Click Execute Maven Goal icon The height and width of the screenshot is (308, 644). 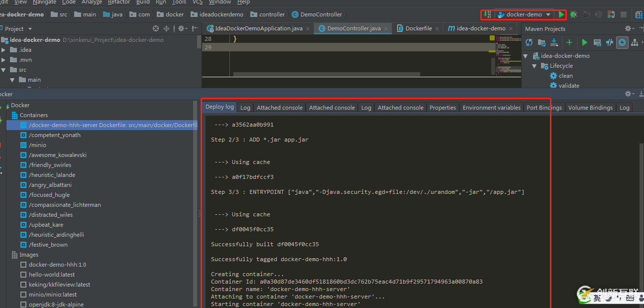(x=597, y=43)
